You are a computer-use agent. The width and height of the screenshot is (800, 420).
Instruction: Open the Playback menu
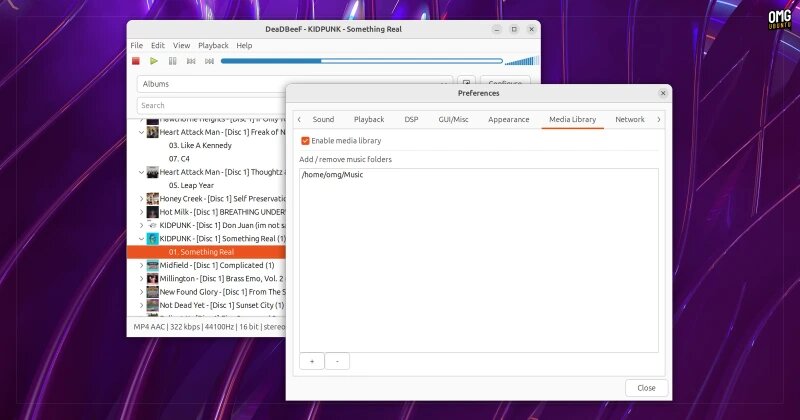213,45
